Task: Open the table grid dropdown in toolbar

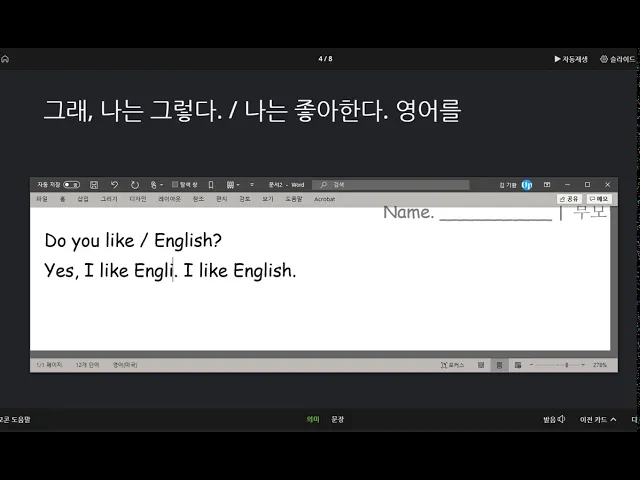Action: 233,185
